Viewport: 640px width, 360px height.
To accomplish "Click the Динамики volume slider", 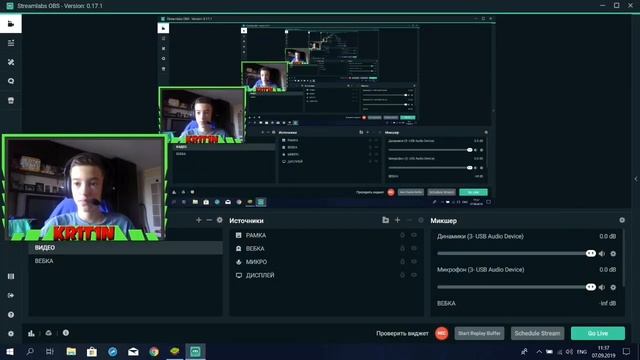I will (516, 253).
